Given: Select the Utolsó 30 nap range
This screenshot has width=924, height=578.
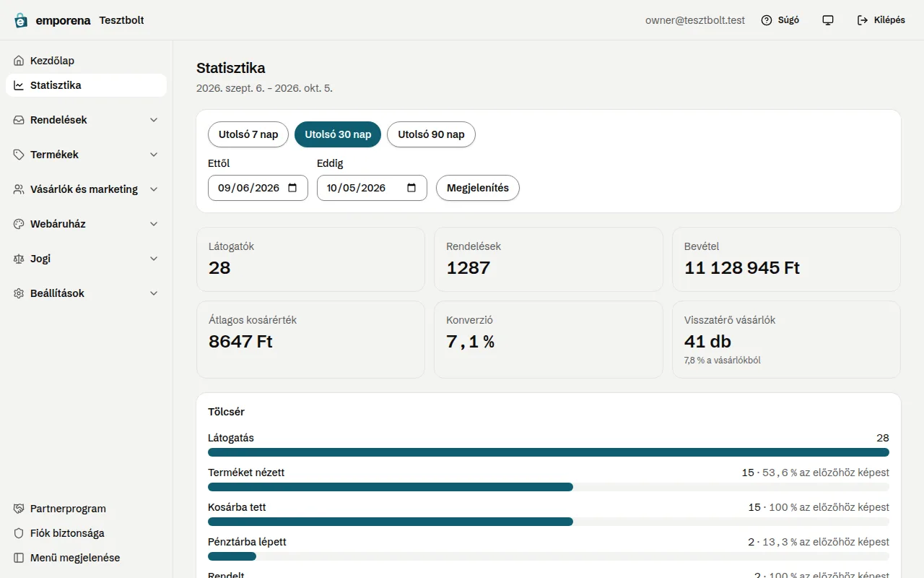Looking at the screenshot, I should (x=338, y=134).
